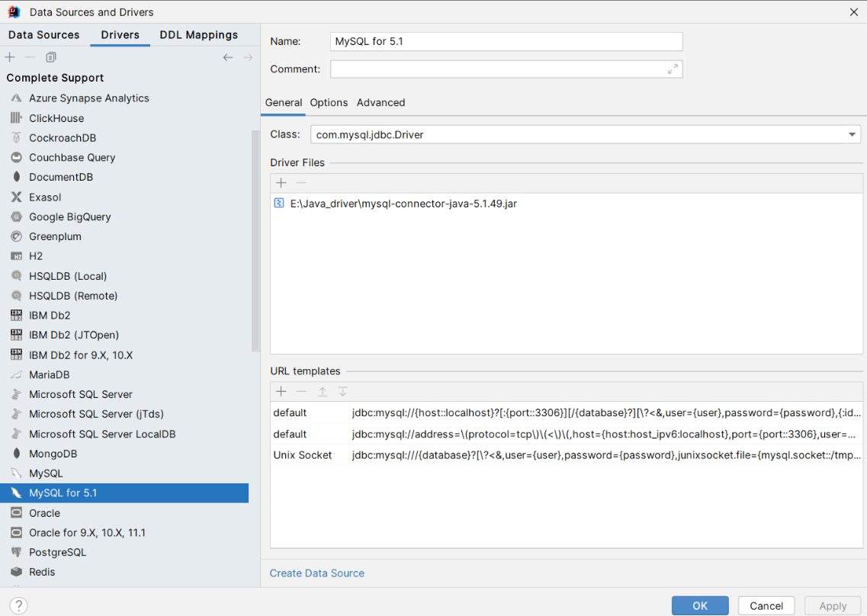
Task: Select the HSQLDB (Remote) driver
Action: [124, 296]
